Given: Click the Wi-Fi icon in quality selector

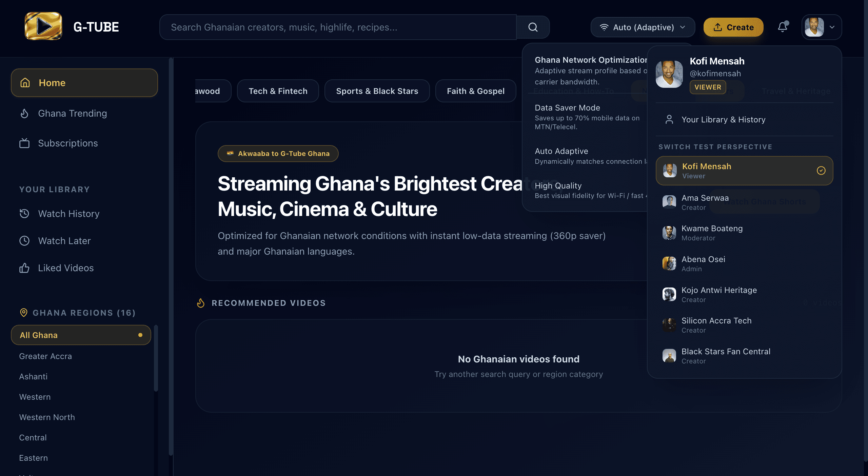Looking at the screenshot, I should point(604,27).
